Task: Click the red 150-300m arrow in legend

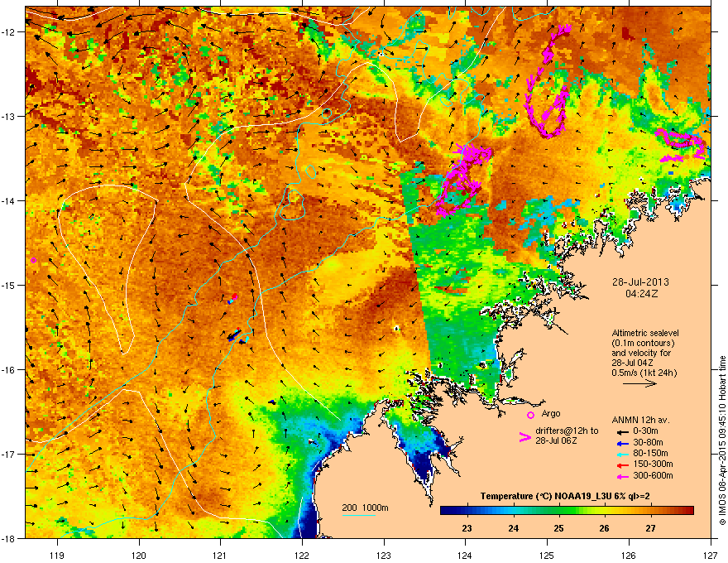Action: (622, 465)
